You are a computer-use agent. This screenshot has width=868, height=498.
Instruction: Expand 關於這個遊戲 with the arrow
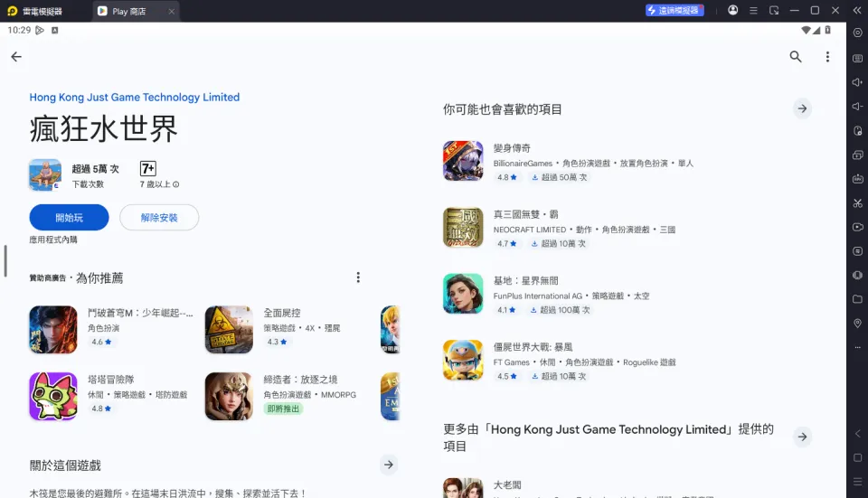(389, 465)
